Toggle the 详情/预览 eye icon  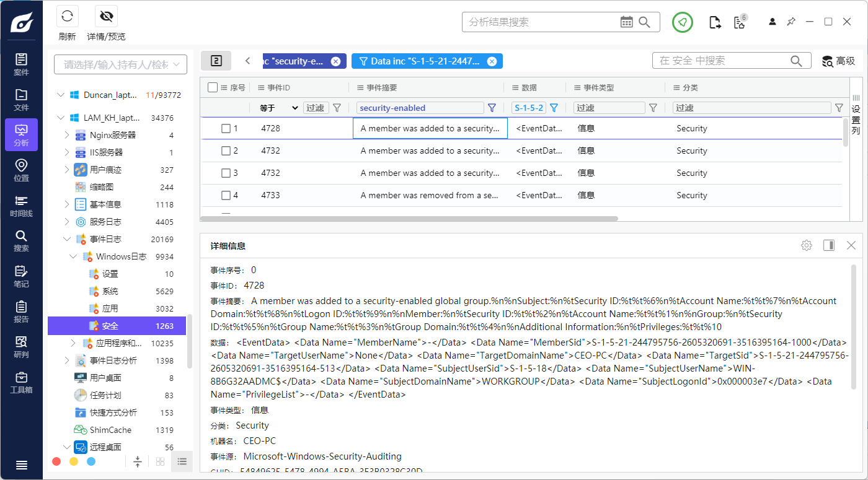coord(106,16)
